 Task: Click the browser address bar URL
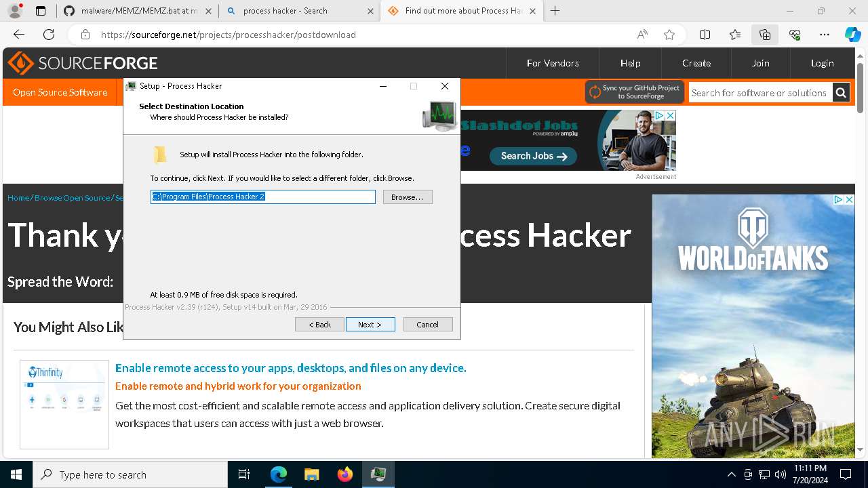pos(228,35)
